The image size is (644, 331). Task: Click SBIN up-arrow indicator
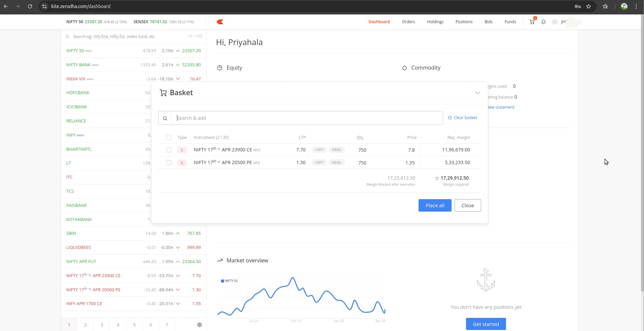coord(178,233)
